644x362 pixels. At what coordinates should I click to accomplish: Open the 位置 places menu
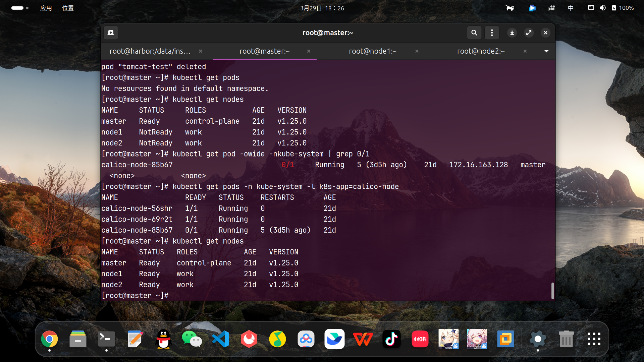click(68, 8)
